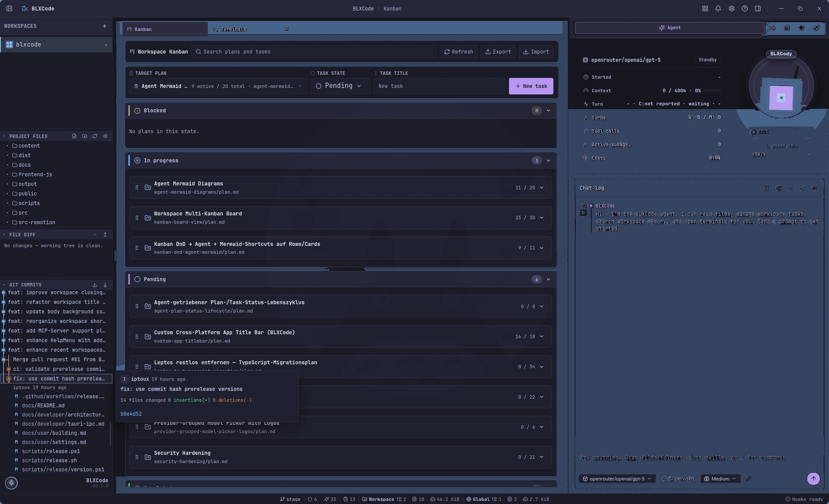Viewport: 829px width, 504px height.
Task: Click Hooks ready status indicator
Action: [804, 499]
